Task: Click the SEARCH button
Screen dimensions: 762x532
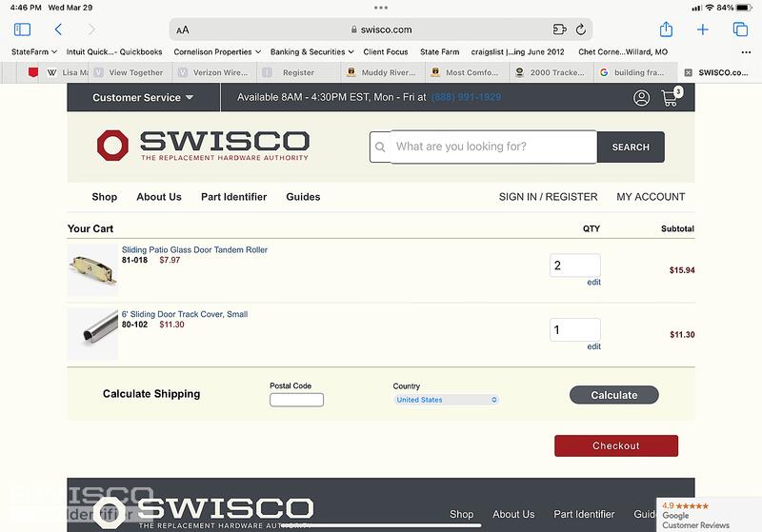Action: (631, 148)
